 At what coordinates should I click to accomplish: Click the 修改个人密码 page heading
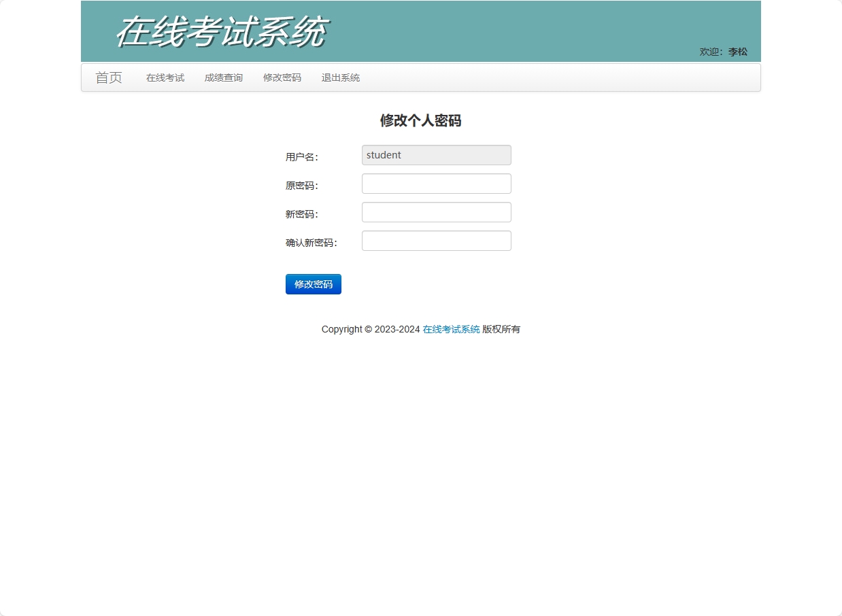pos(420,120)
